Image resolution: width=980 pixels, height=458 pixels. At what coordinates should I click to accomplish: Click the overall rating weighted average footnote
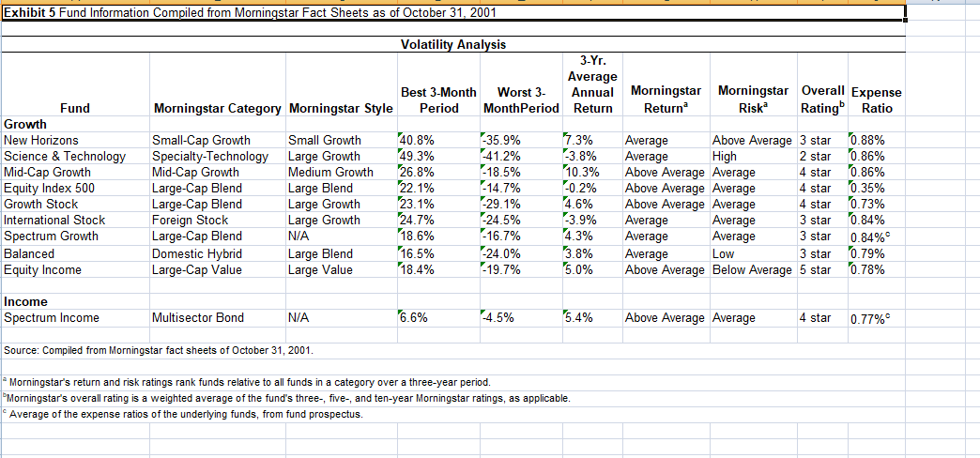(287, 398)
